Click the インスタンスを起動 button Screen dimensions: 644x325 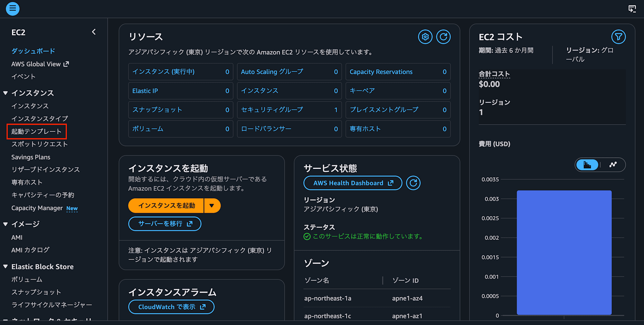coord(166,206)
